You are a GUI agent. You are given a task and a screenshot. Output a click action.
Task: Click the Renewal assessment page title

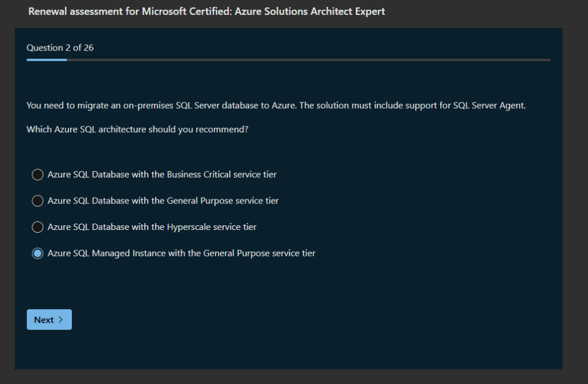206,11
